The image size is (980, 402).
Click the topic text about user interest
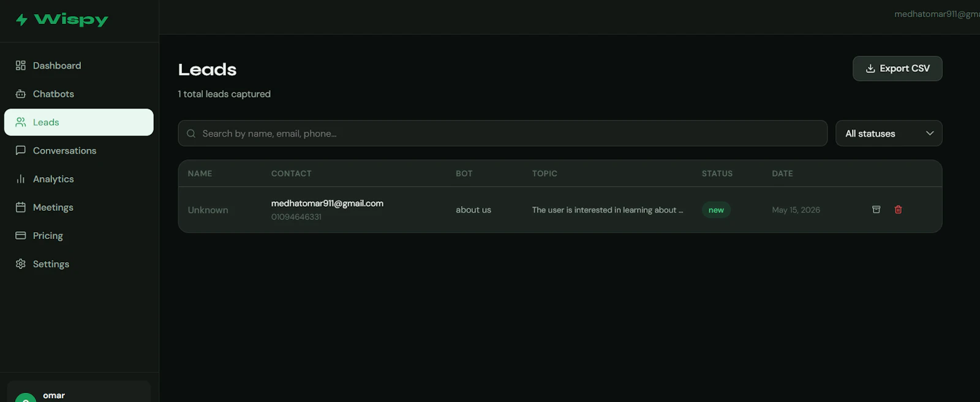(608, 210)
